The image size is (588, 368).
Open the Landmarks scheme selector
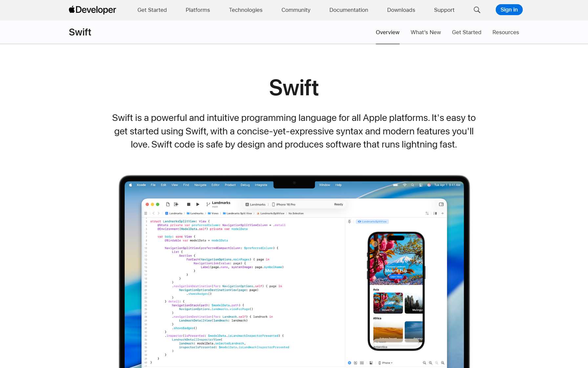click(x=256, y=204)
